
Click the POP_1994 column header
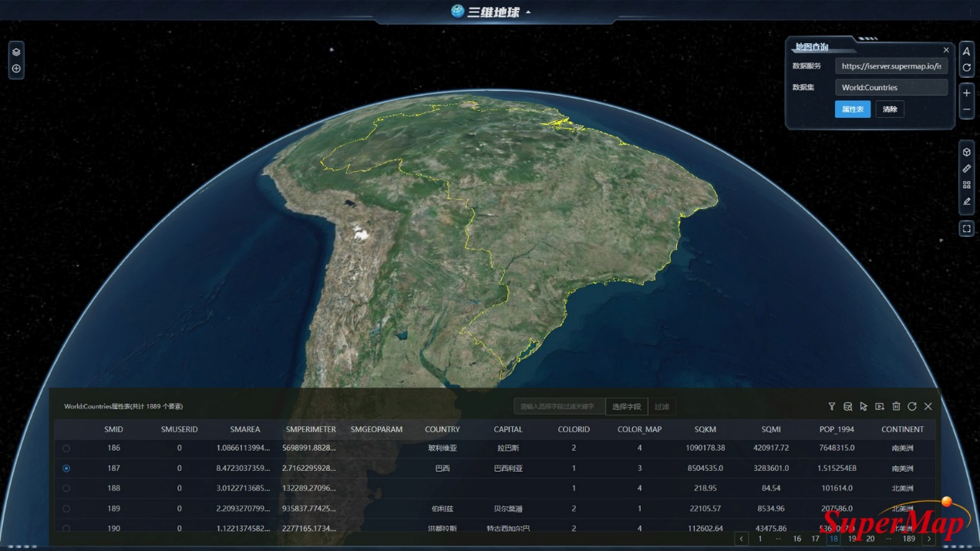tap(837, 429)
